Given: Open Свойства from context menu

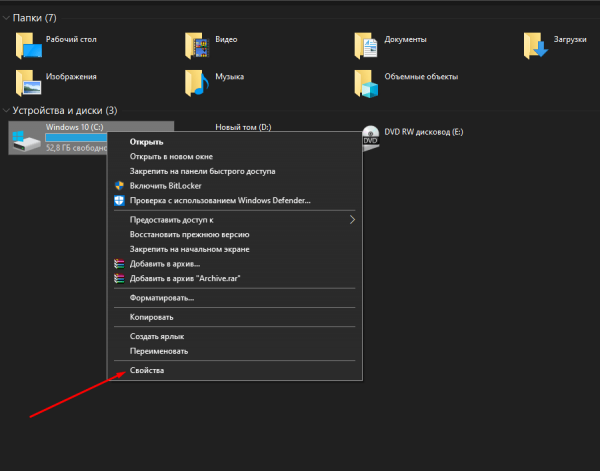Looking at the screenshot, I should pos(234,370).
